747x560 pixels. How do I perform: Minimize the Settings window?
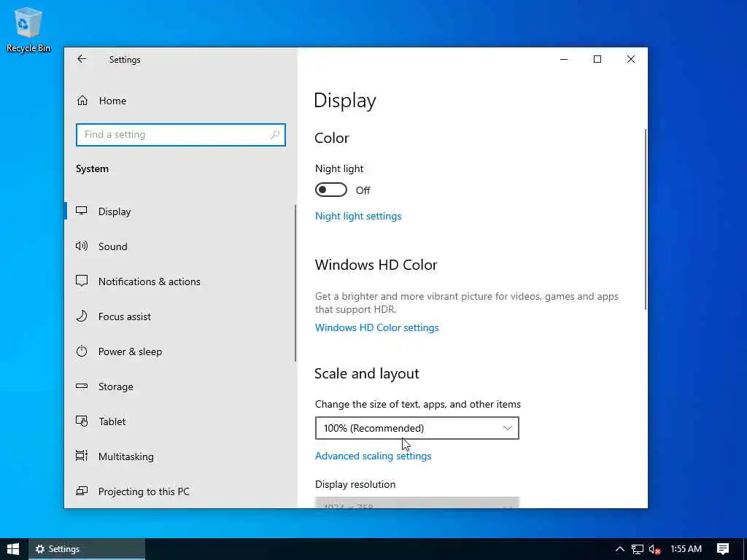tap(564, 59)
